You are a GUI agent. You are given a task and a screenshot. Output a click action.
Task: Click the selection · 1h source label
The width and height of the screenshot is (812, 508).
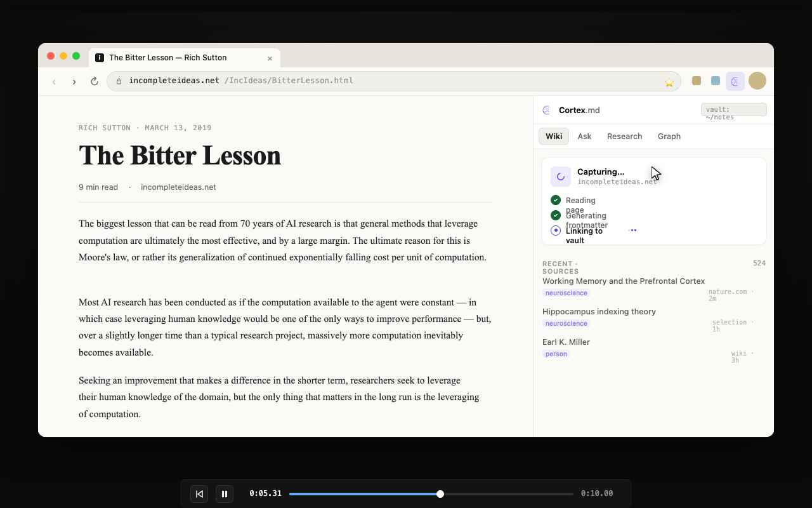point(733,326)
